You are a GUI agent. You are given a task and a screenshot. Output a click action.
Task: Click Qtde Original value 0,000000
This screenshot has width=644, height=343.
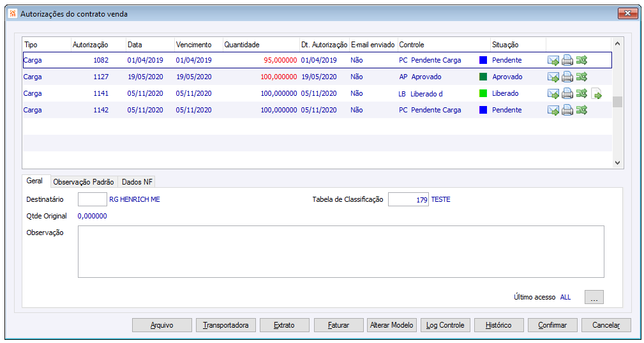[x=93, y=216]
